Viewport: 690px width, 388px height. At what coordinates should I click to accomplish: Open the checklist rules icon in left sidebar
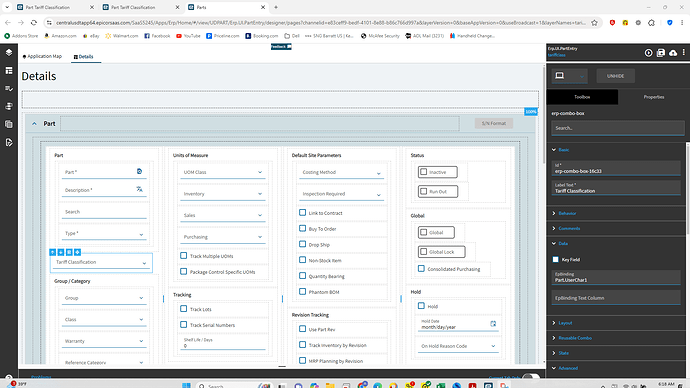click(9, 88)
